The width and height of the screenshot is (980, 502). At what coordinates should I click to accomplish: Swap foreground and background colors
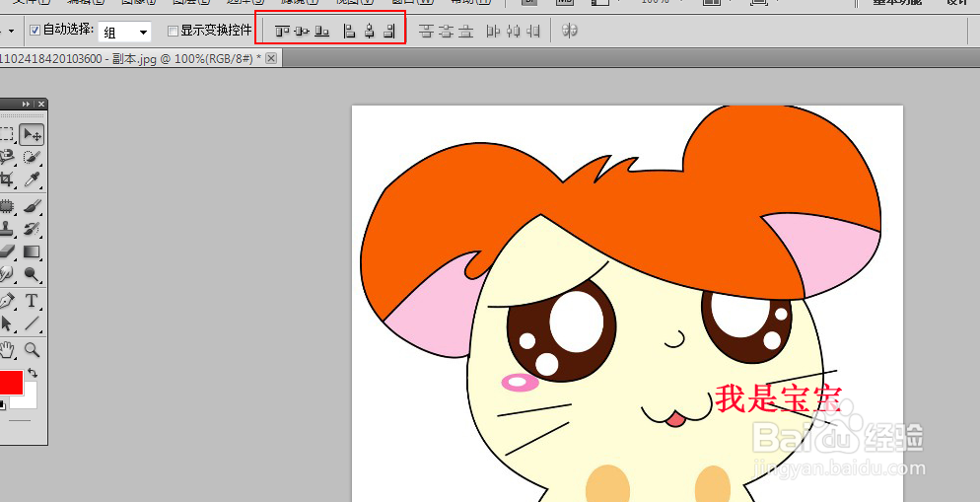pyautogui.click(x=34, y=373)
